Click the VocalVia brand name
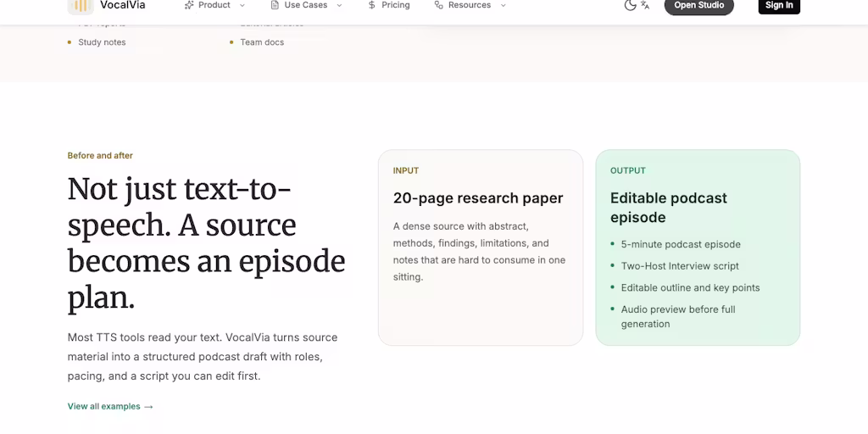 pos(123,6)
